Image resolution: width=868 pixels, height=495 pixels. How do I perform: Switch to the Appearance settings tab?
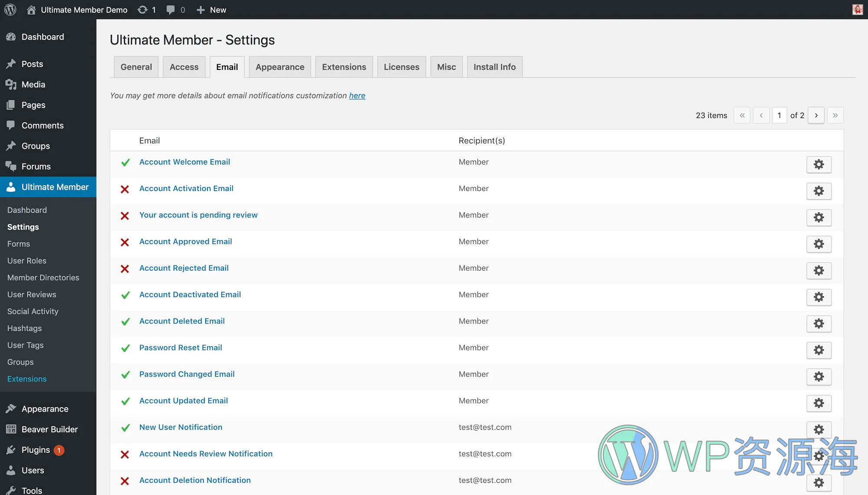pos(280,67)
